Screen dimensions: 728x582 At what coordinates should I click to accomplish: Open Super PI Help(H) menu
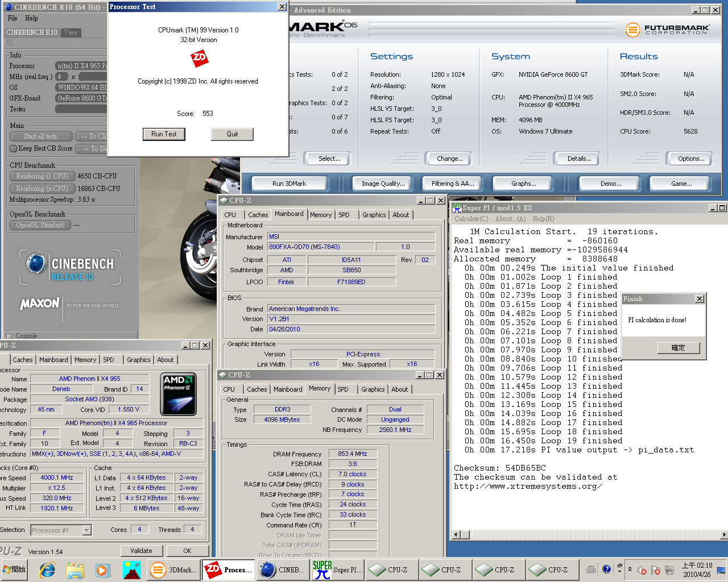[x=543, y=219]
